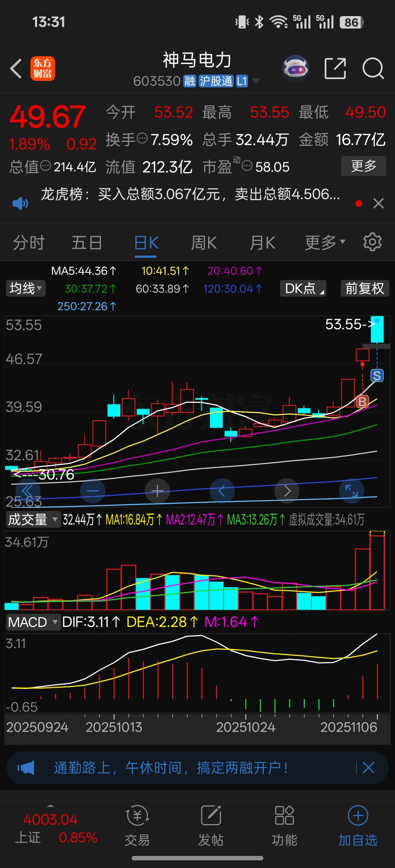Open 均线 indicator dropdown

(x=26, y=288)
